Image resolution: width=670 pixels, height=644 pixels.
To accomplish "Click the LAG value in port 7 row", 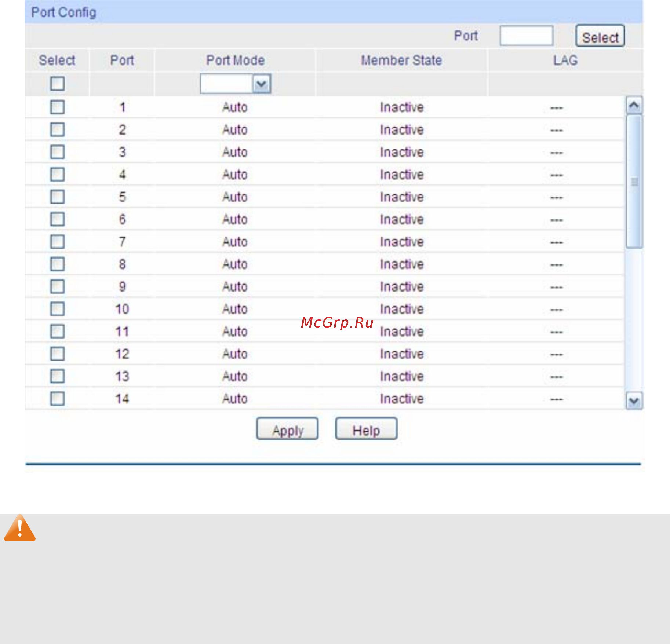I will [x=556, y=242].
